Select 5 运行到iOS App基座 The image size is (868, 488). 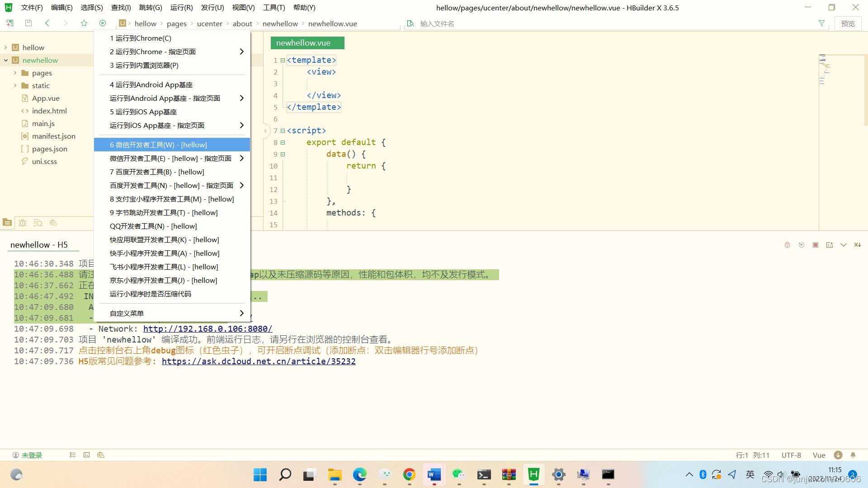coord(172,112)
